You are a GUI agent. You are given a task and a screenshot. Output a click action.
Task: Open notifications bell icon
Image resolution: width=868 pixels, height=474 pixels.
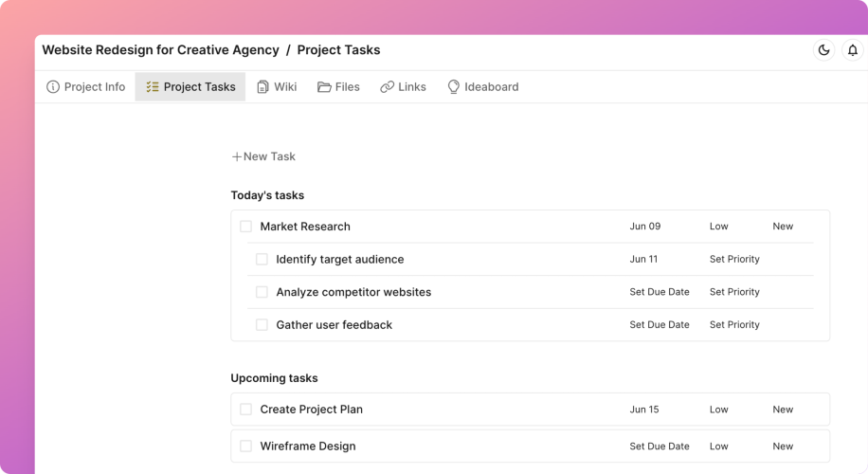[852, 50]
